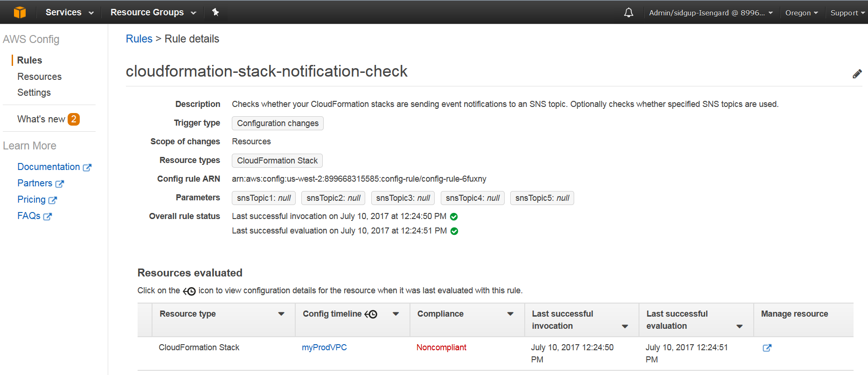Open the Admin/sidgup-Isengard account dropdown
Image resolution: width=868 pixels, height=375 pixels.
click(x=711, y=13)
